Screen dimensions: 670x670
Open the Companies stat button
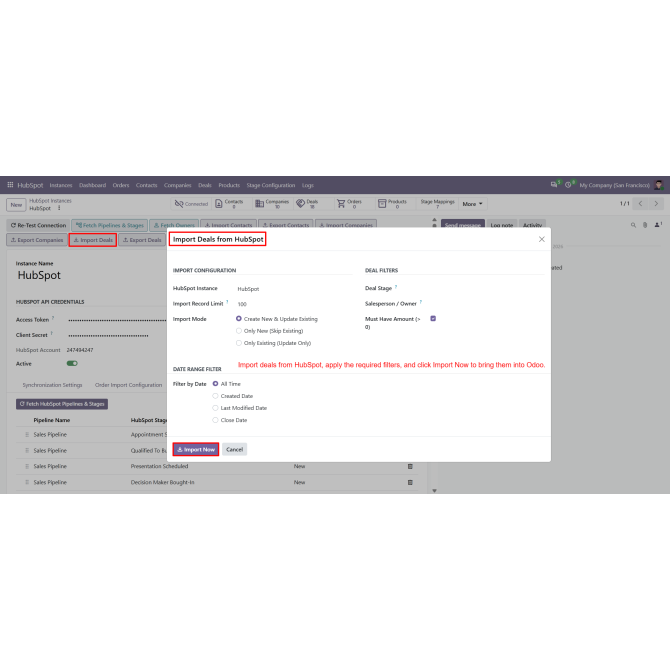pyautogui.click(x=272, y=204)
